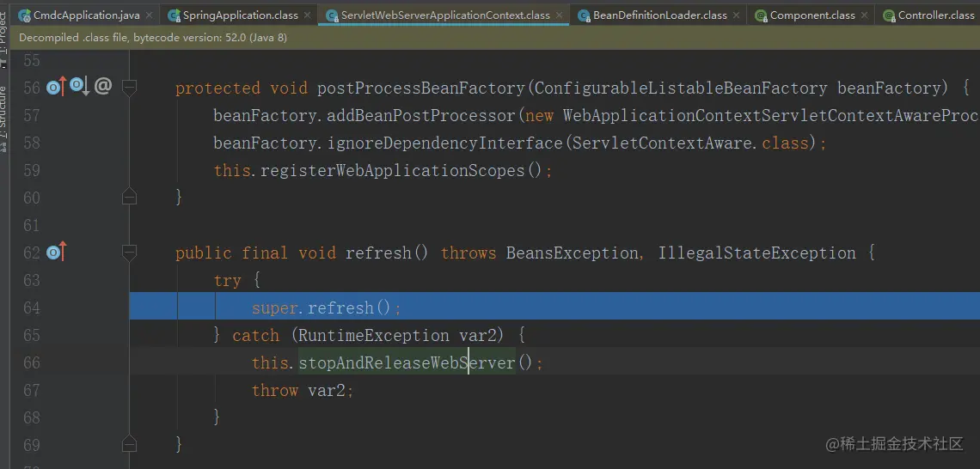Click the @ annotation gutter icon on line 56

coord(103,87)
